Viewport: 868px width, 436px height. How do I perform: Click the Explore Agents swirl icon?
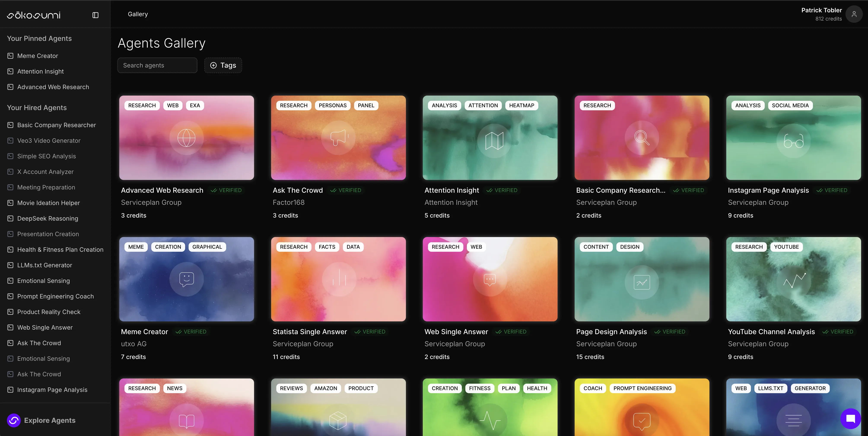tap(14, 420)
